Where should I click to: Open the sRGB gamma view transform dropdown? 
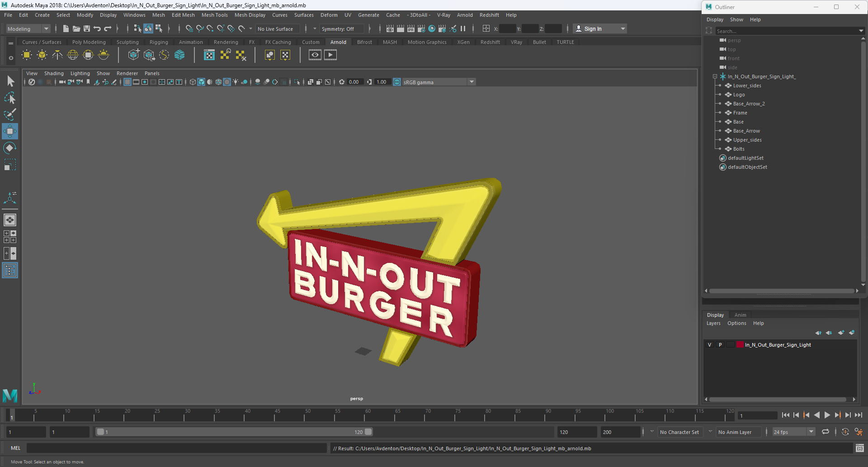point(439,82)
